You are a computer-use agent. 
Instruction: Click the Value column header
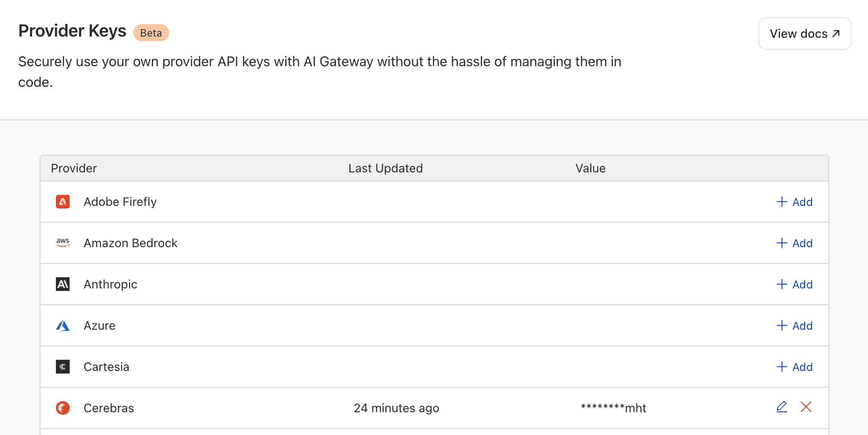click(x=591, y=168)
